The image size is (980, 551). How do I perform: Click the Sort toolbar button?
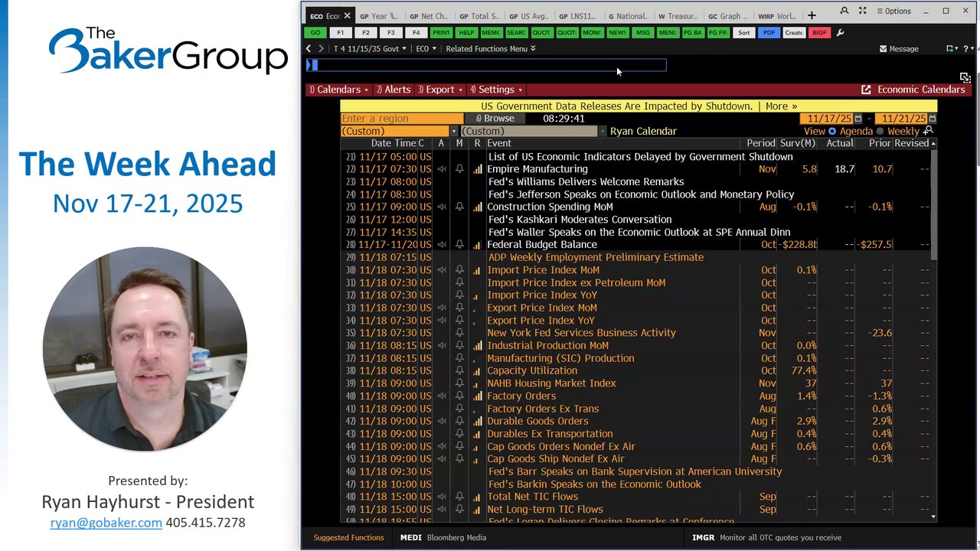click(743, 33)
